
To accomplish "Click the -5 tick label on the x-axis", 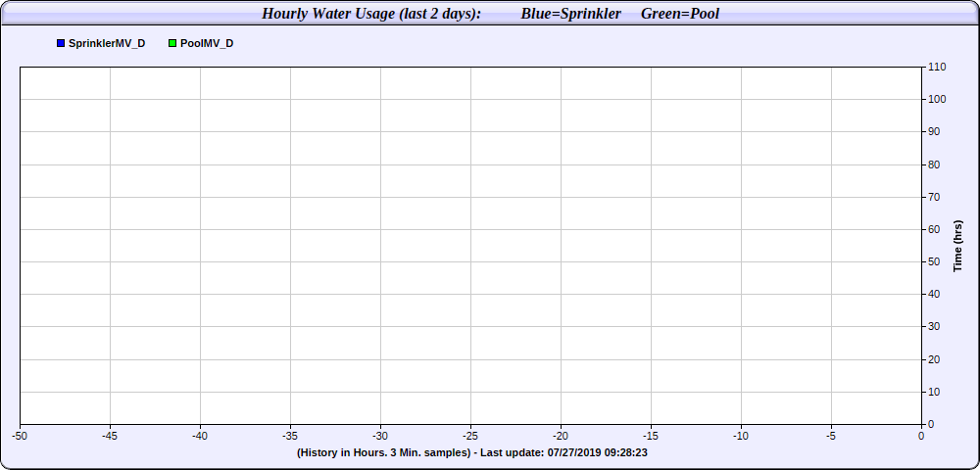I will click(831, 436).
